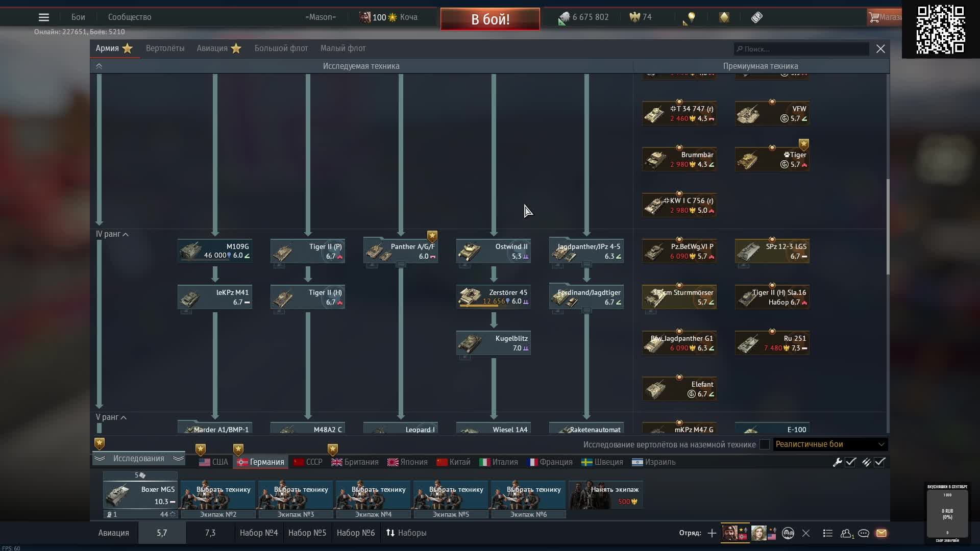Screen dimensions: 980x551
Task: Select the Brummbär premium vehicle
Action: tap(679, 160)
